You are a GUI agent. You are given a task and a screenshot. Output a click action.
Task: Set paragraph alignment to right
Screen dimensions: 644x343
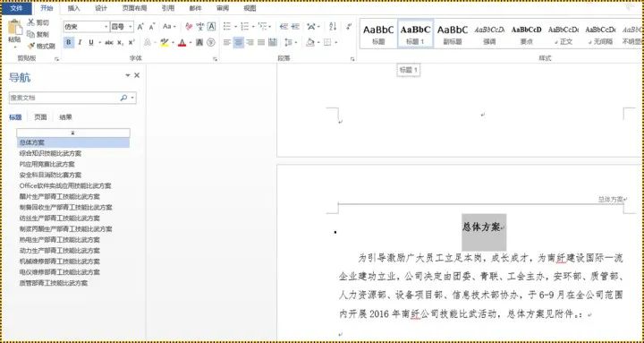250,42
